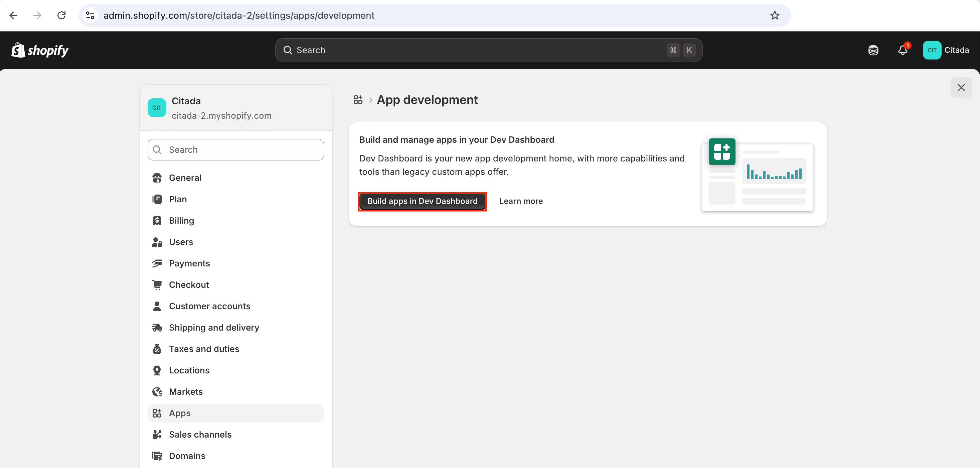Select Taxes and duties
Screen dimensions: 980x468
pyautogui.click(x=235, y=349)
